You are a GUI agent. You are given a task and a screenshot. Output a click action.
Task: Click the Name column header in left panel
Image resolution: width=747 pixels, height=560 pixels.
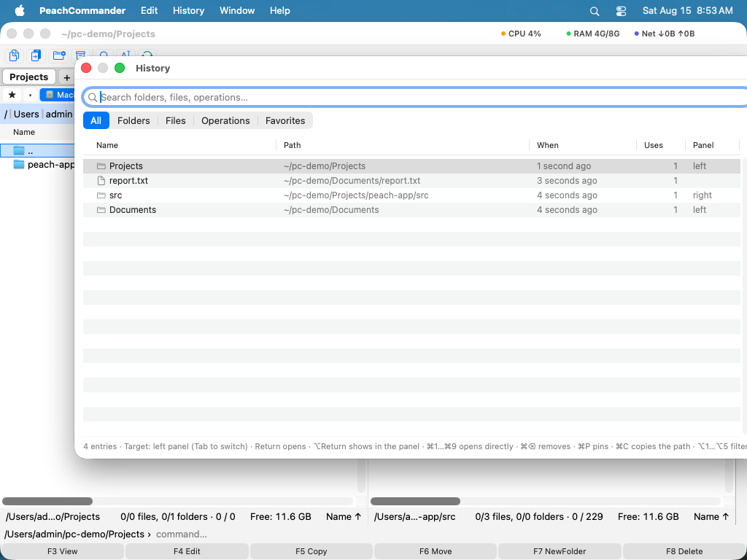tap(24, 133)
